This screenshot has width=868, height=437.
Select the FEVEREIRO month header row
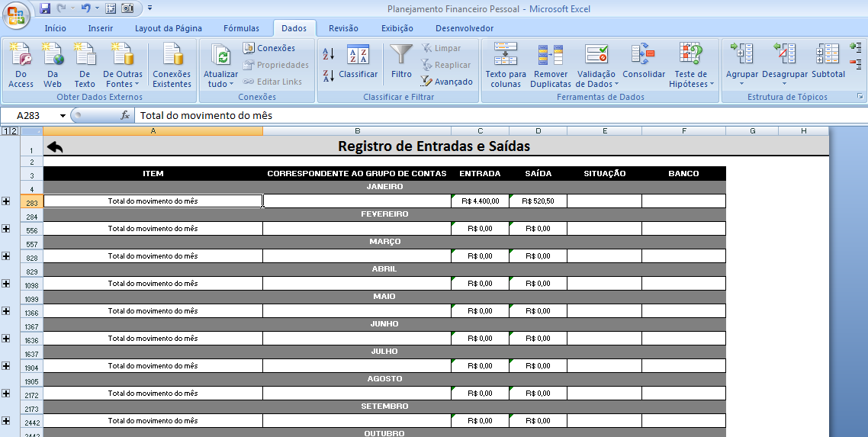pos(384,214)
